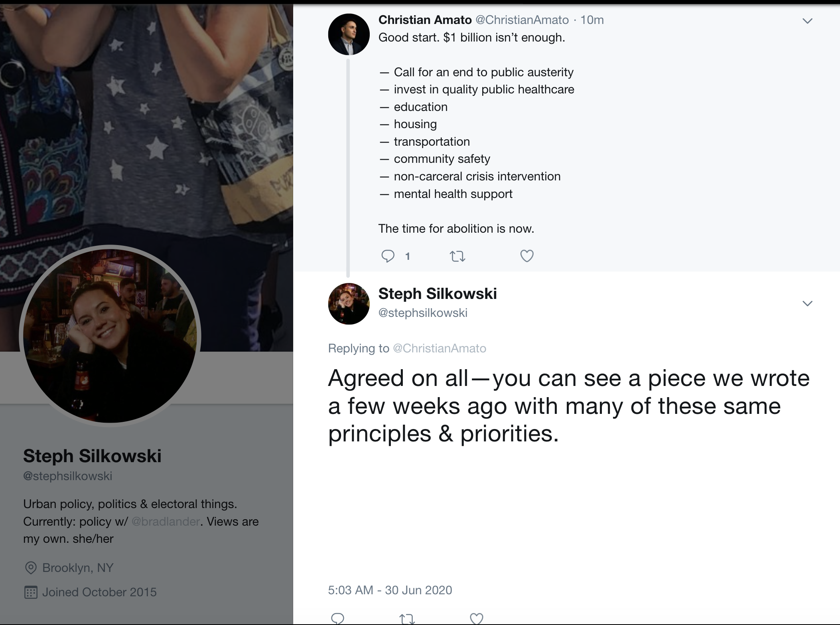Like Steph Silkowski's reply tweet
The width and height of the screenshot is (840, 625).
coord(477,618)
